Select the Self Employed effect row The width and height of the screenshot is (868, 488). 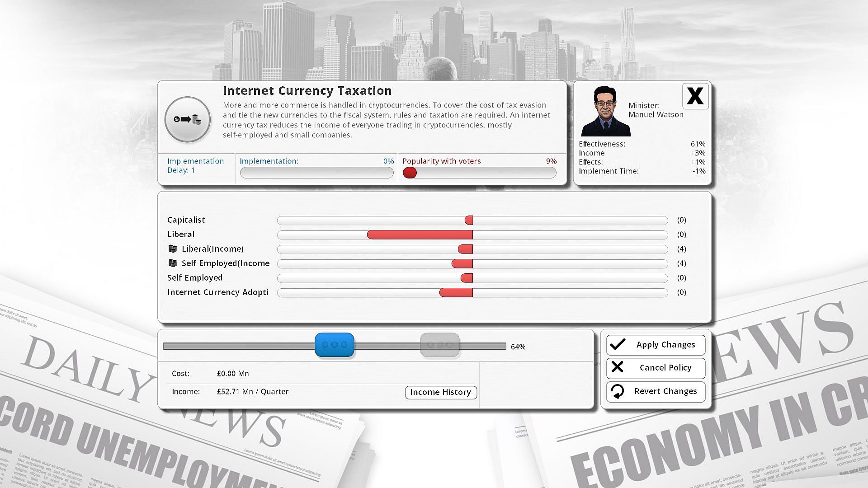pos(472,278)
